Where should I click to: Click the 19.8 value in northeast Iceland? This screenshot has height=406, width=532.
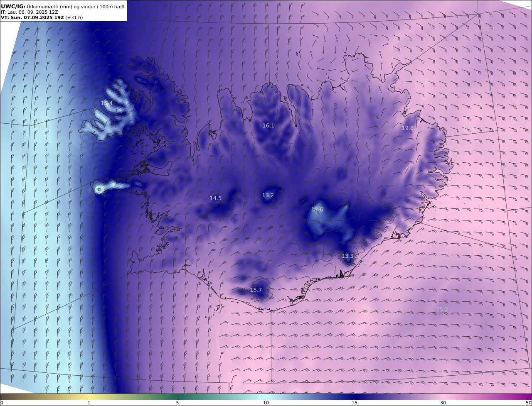click(408, 128)
